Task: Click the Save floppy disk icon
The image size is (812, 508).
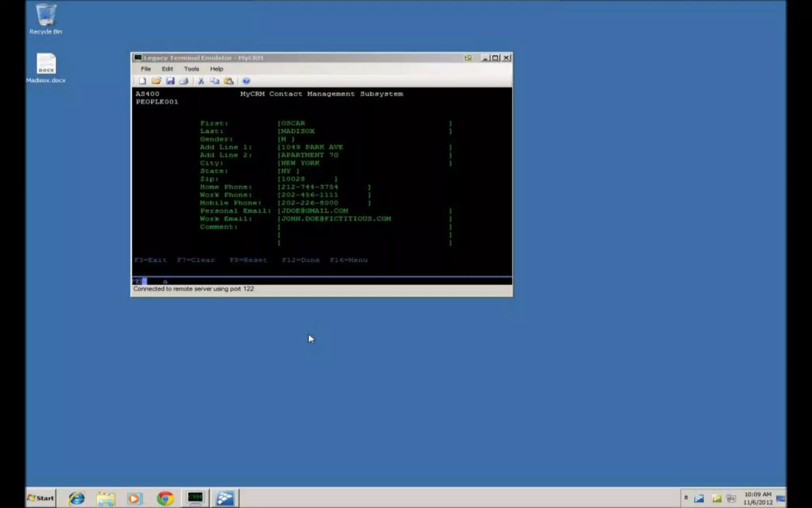Action: (x=170, y=81)
